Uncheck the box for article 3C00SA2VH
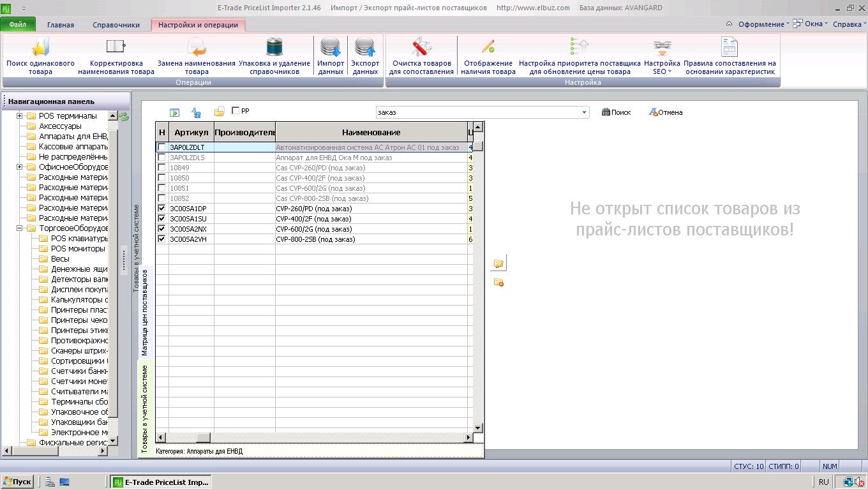Screen dimensions: 868x490 coord(161,239)
